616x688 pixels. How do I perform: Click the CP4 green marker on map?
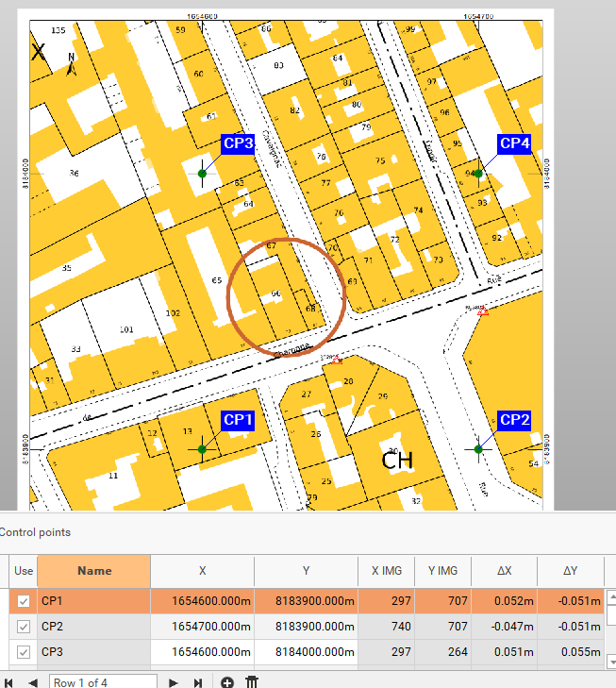(478, 174)
